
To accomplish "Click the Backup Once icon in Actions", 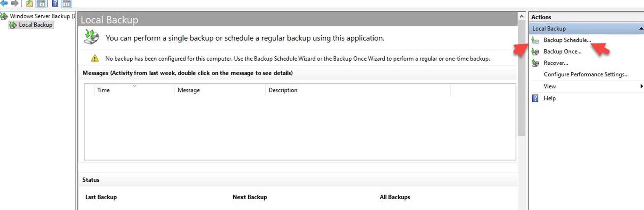I will 535,52.
